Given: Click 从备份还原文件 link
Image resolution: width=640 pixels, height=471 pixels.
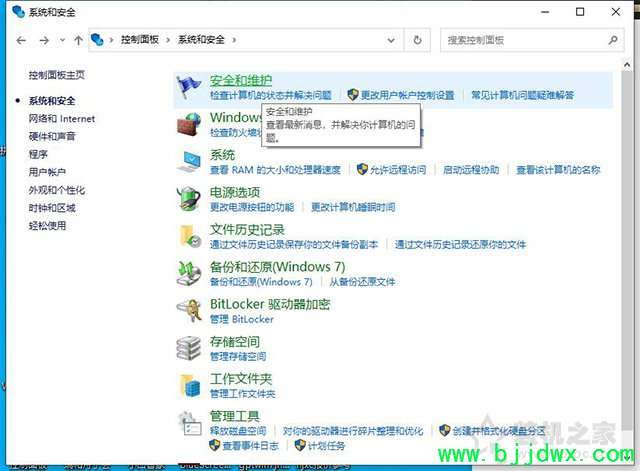Looking at the screenshot, I should click(x=362, y=282).
